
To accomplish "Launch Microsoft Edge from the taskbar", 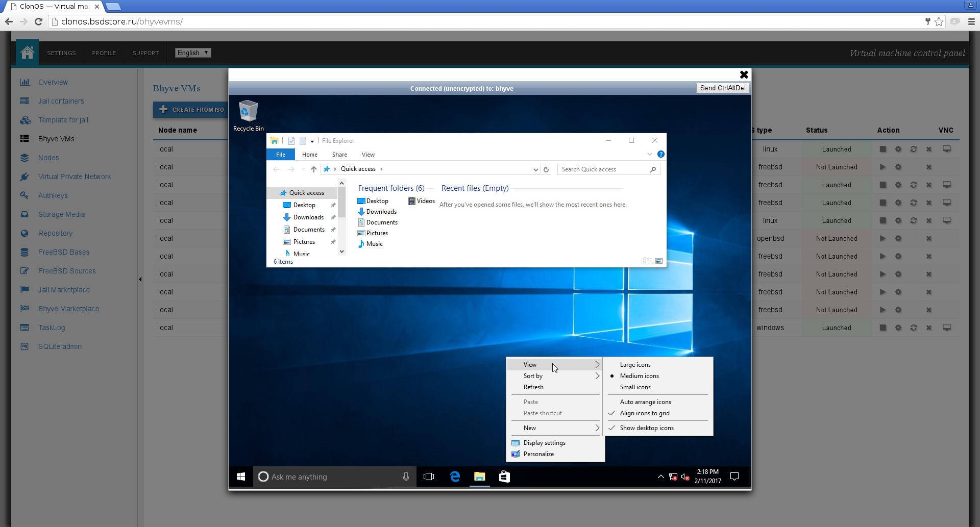I will pos(455,476).
